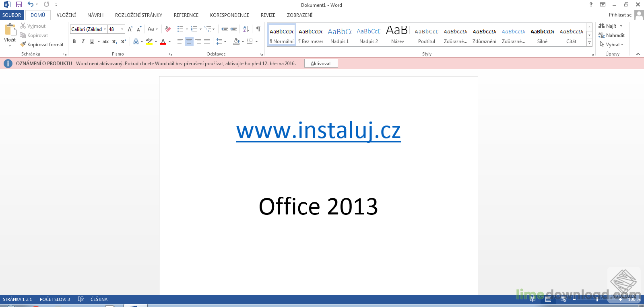Switch to read mode view icon
This screenshot has width=644, height=307.
[x=533, y=299]
